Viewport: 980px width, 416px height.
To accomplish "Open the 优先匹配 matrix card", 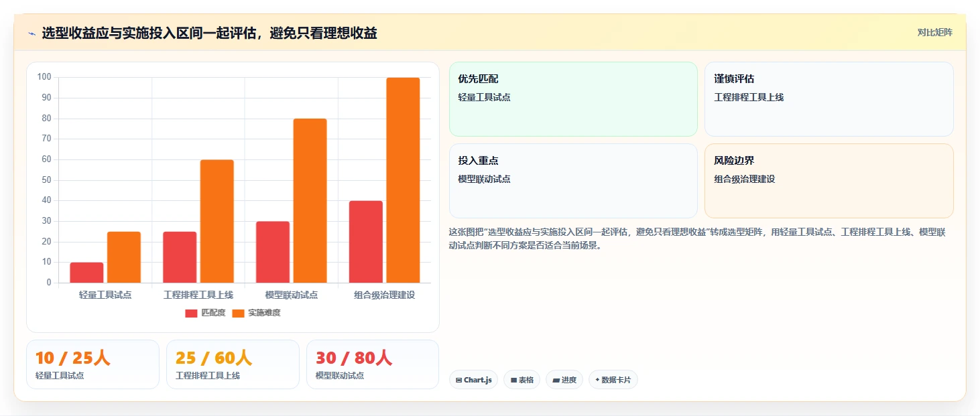I will (573, 99).
